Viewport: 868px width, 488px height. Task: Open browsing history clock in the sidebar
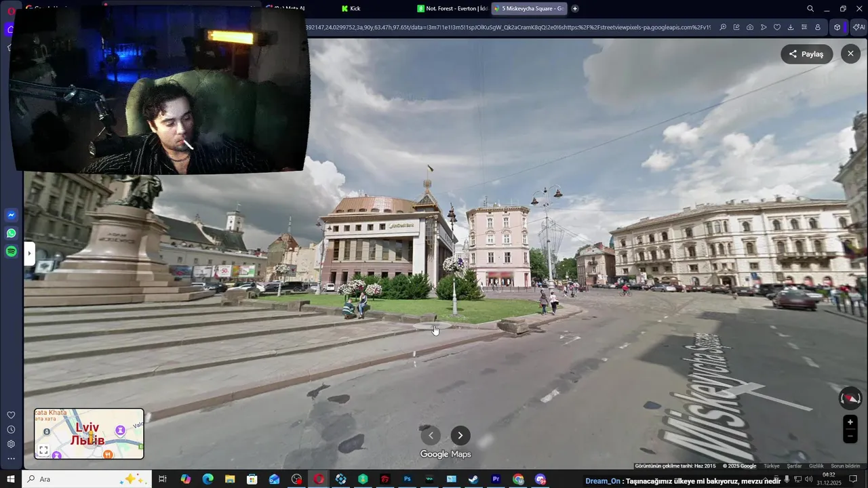[x=11, y=430]
